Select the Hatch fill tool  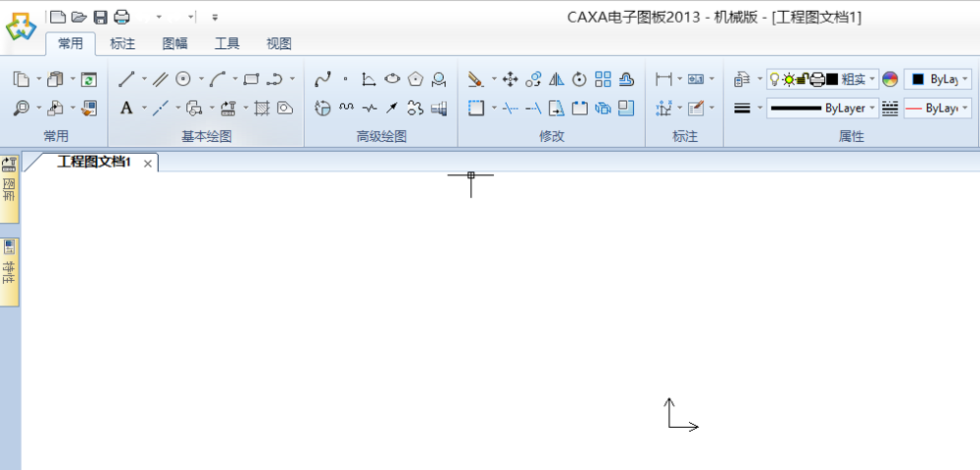tap(262, 108)
